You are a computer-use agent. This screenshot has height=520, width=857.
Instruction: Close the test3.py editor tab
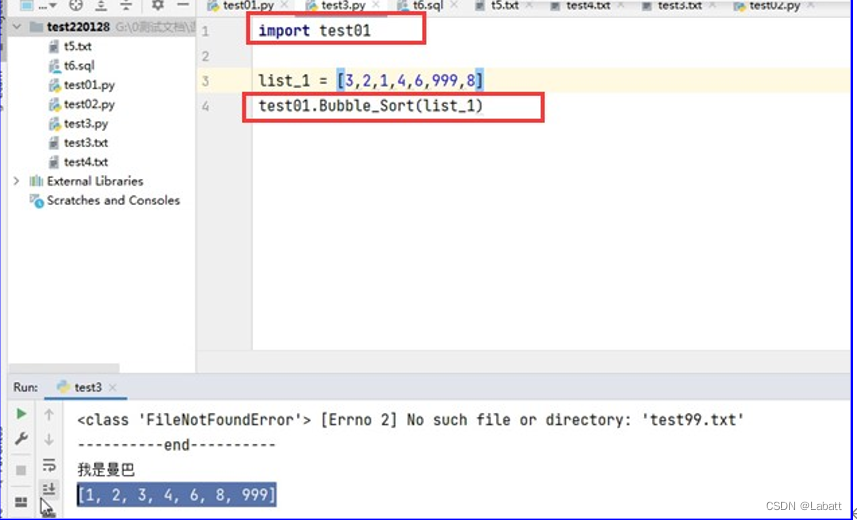tap(376, 5)
